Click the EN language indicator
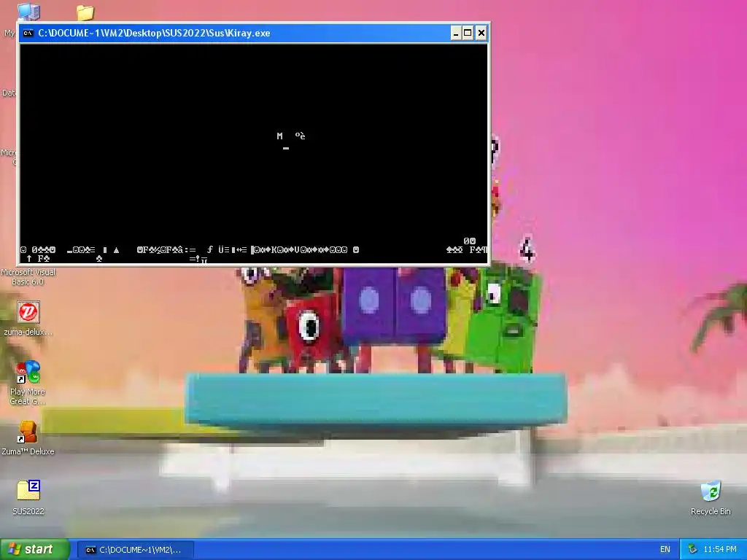The image size is (747, 560). click(665, 549)
